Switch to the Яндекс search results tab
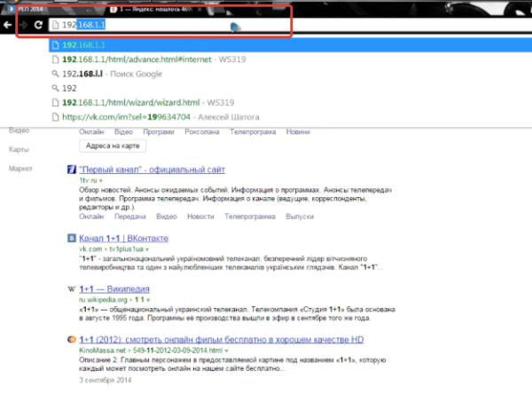This screenshot has height=394, width=532. tap(154, 9)
